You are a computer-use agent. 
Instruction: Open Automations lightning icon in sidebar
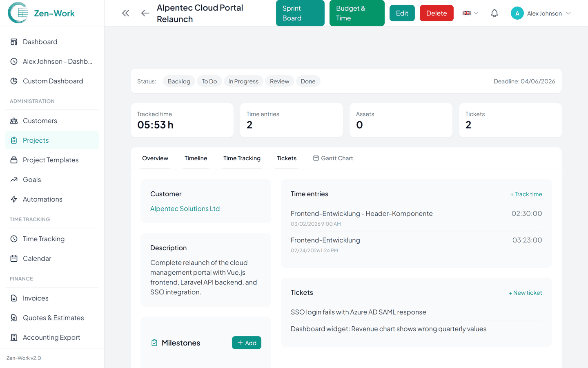(x=14, y=199)
